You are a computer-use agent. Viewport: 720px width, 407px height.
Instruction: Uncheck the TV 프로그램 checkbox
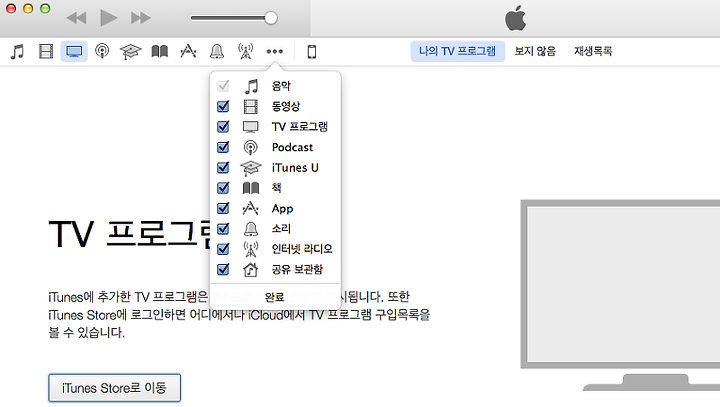coord(223,126)
